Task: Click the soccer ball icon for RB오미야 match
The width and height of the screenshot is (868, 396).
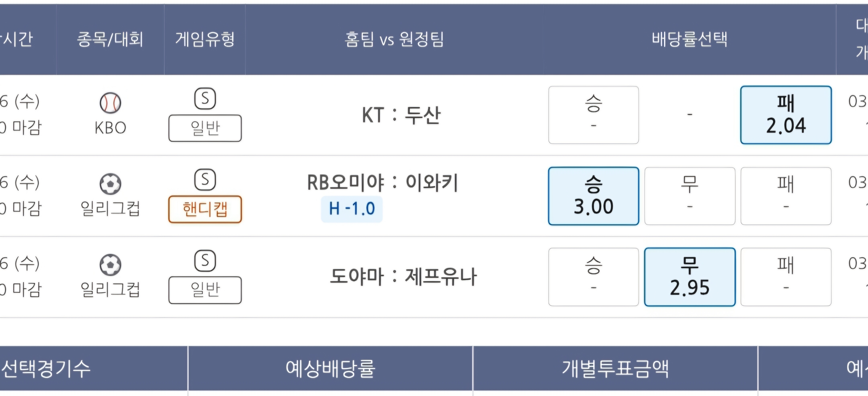Action: pyautogui.click(x=110, y=184)
